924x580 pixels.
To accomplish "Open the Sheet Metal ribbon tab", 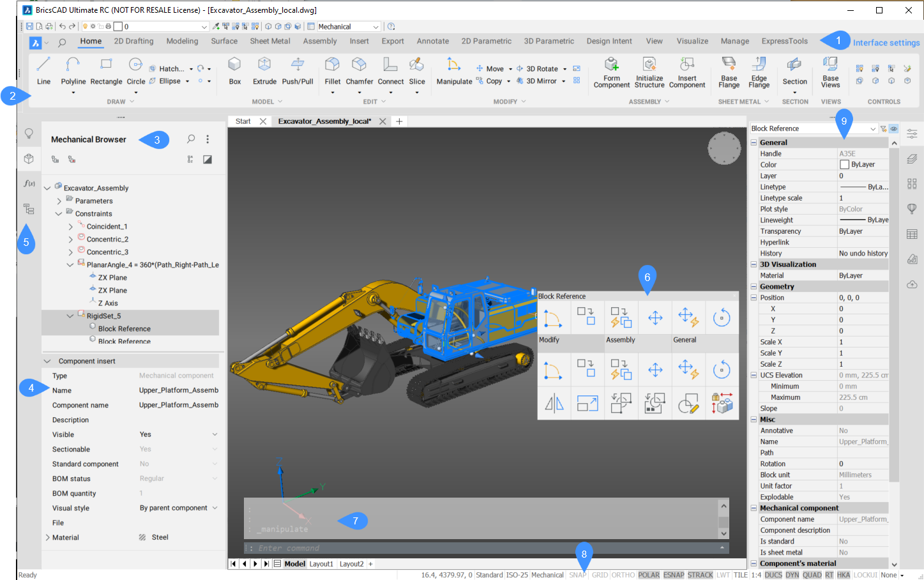I will (x=269, y=41).
